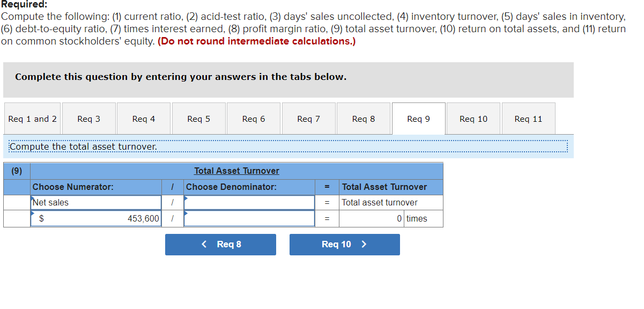Switch to the Req 5 tab
The image size is (644, 309).
pyautogui.click(x=198, y=118)
